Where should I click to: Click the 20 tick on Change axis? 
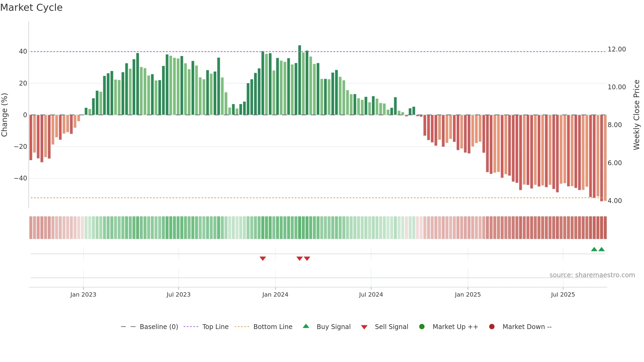point(23,83)
